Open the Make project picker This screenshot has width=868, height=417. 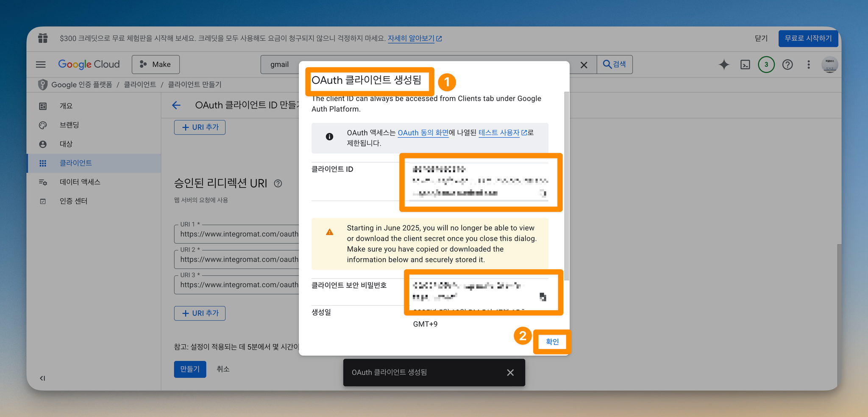click(156, 64)
